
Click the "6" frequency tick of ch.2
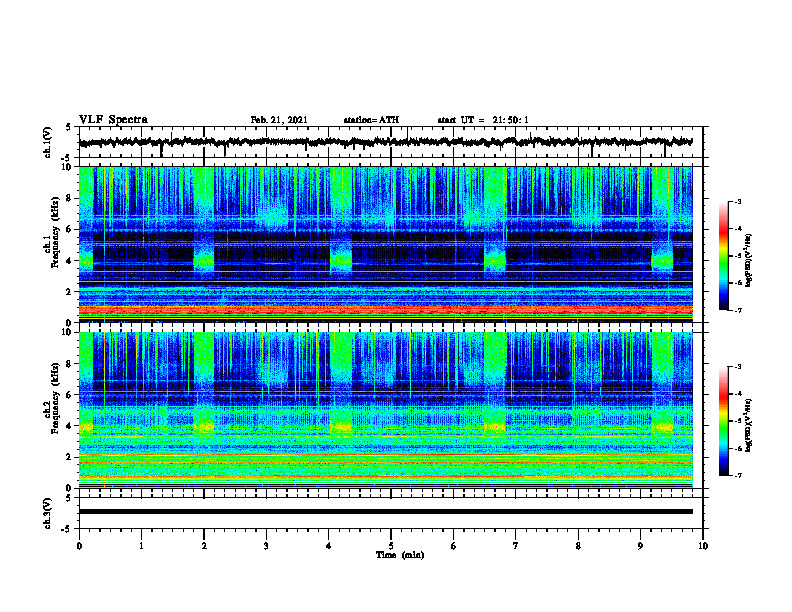pyautogui.click(x=70, y=395)
